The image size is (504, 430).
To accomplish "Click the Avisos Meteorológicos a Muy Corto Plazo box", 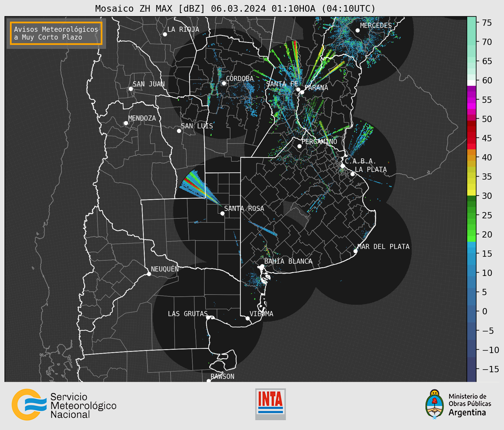I will click(56, 33).
